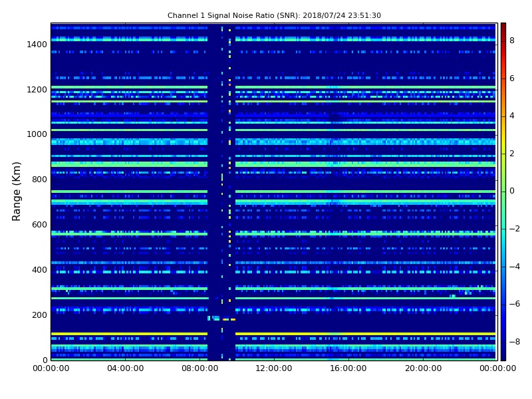The height and width of the screenshot is (399, 532).
Task: Click the x-axis tick label 20:00:00
Action: pyautogui.click(x=423, y=368)
